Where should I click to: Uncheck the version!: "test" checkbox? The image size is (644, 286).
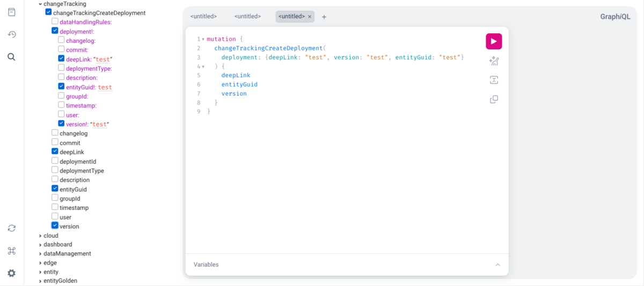coord(61,123)
